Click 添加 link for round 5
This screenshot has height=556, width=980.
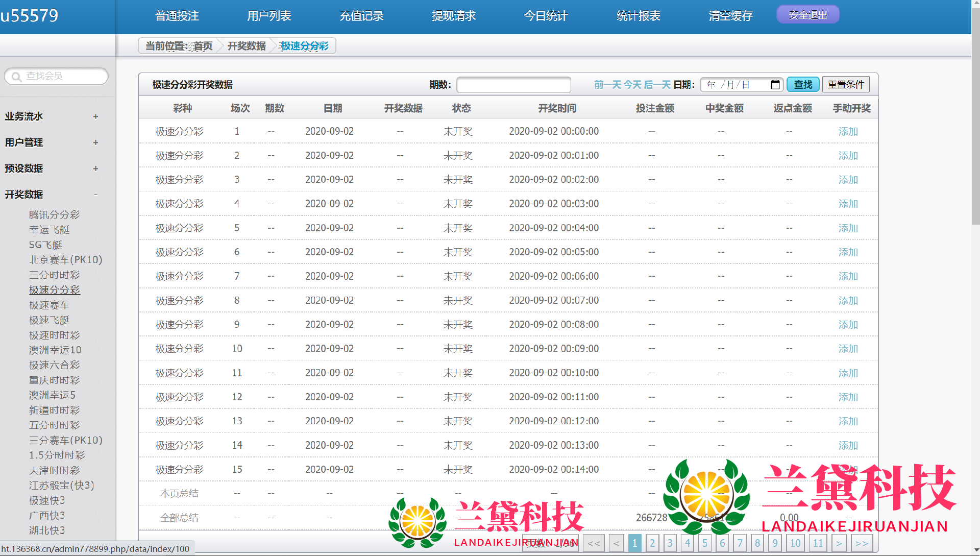(x=848, y=228)
